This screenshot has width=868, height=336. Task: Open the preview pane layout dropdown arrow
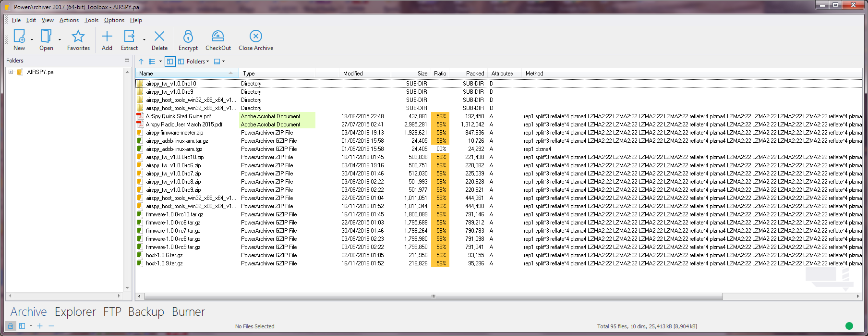(223, 62)
